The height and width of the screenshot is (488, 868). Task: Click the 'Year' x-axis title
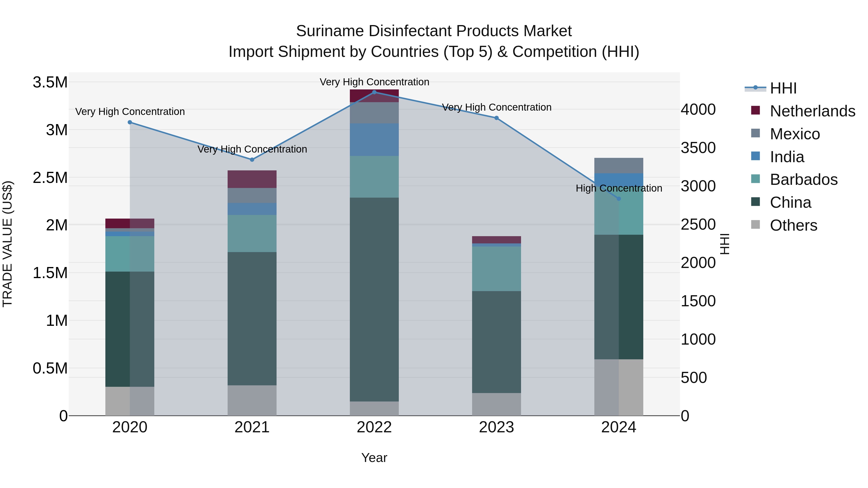click(x=374, y=458)
